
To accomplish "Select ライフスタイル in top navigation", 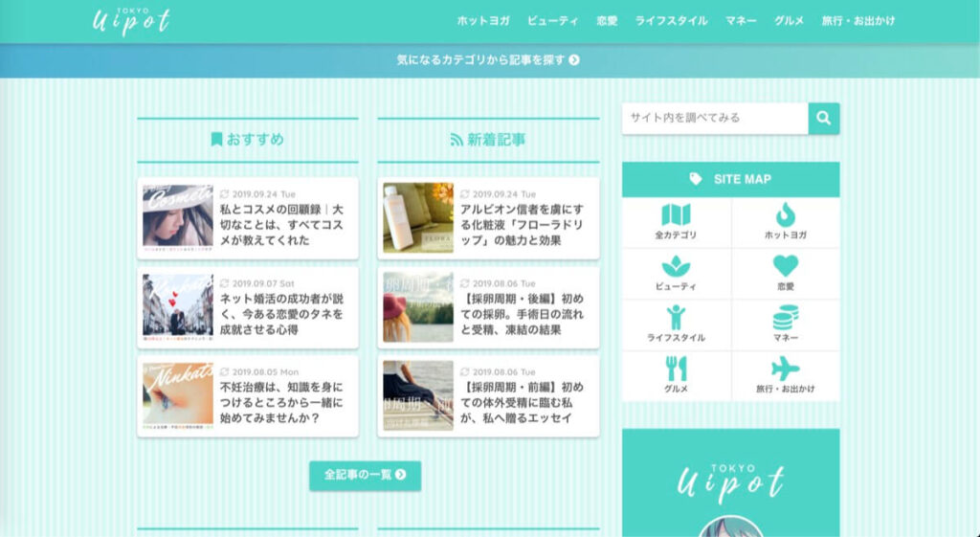I will [671, 21].
